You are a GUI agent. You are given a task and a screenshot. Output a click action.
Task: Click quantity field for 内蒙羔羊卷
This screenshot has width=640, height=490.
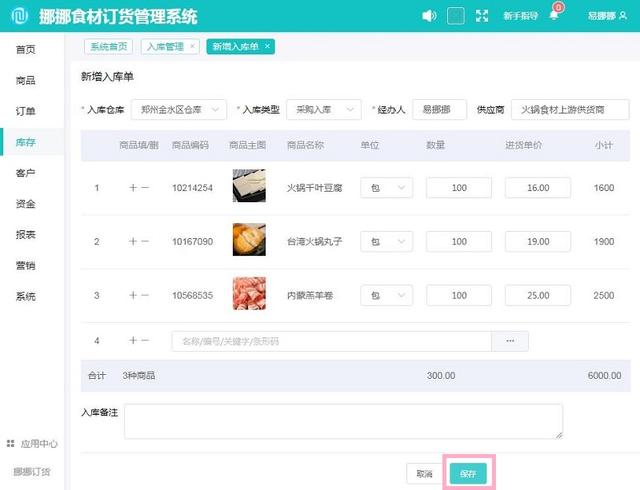click(459, 295)
